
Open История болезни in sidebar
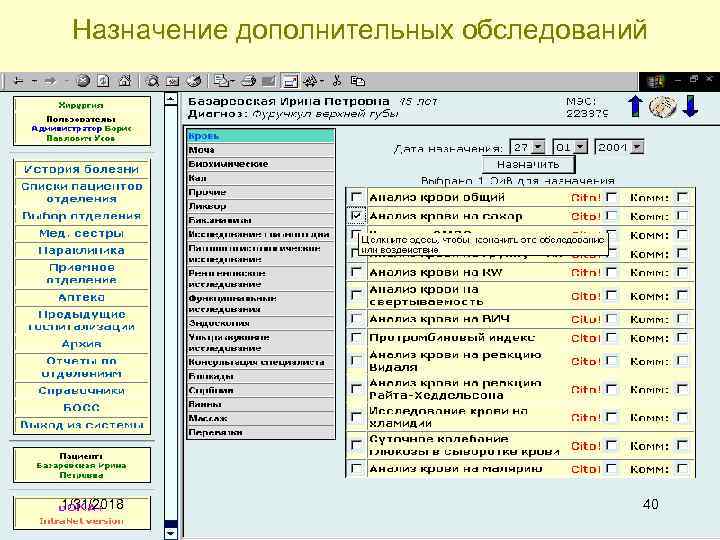click(x=82, y=169)
